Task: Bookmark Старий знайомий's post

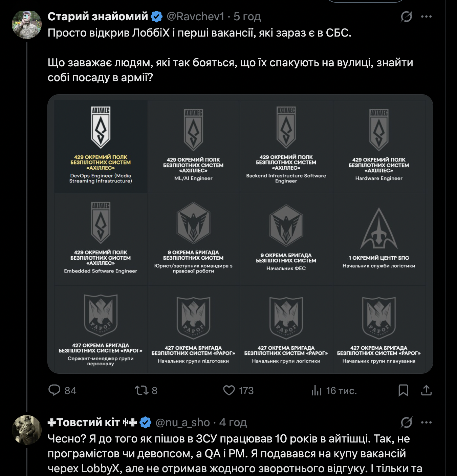Action: point(403,390)
